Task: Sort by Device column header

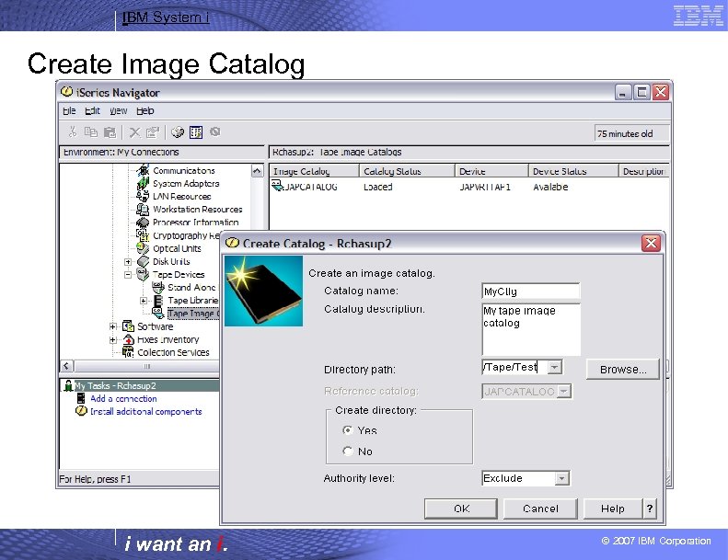Action: [x=491, y=171]
